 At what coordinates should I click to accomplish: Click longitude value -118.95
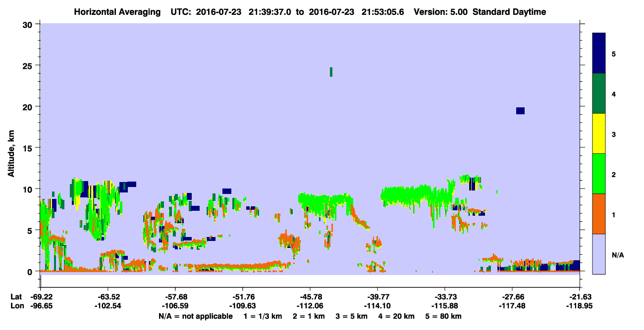pyautogui.click(x=579, y=306)
